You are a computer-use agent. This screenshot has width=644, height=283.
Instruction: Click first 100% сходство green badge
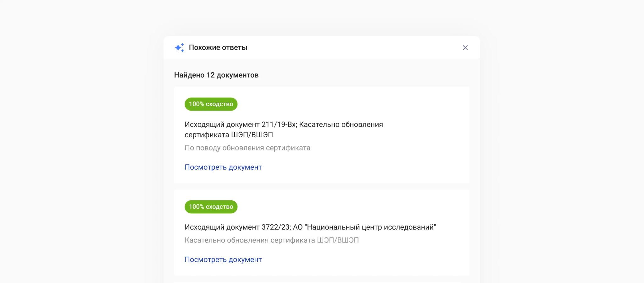pyautogui.click(x=211, y=104)
